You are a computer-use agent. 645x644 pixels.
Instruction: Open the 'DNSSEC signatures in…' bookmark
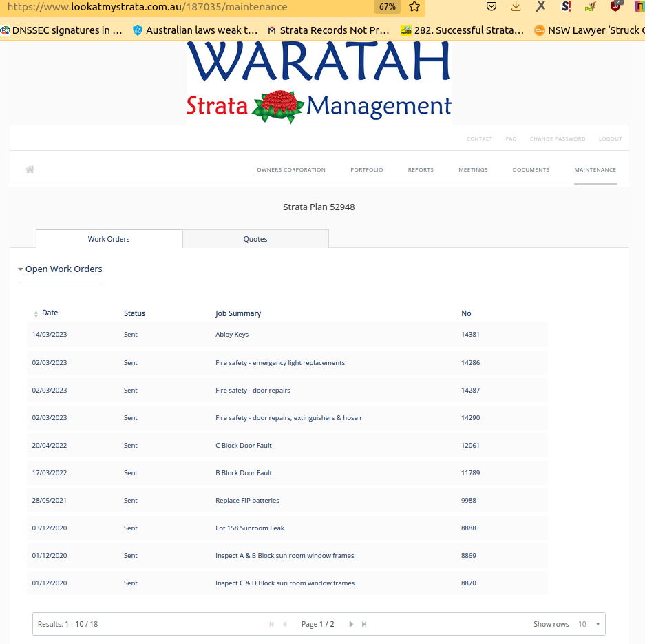(x=62, y=30)
